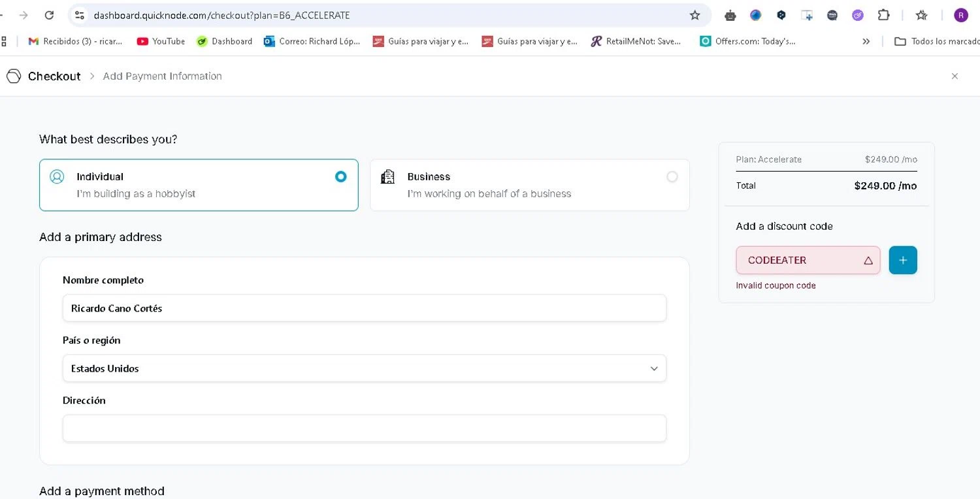This screenshot has width=980, height=499.
Task: Open the robot extension icon
Action: pos(730,15)
